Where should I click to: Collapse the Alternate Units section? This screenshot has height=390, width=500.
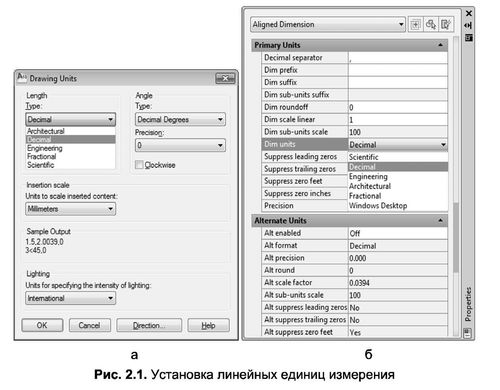pyautogui.click(x=440, y=220)
